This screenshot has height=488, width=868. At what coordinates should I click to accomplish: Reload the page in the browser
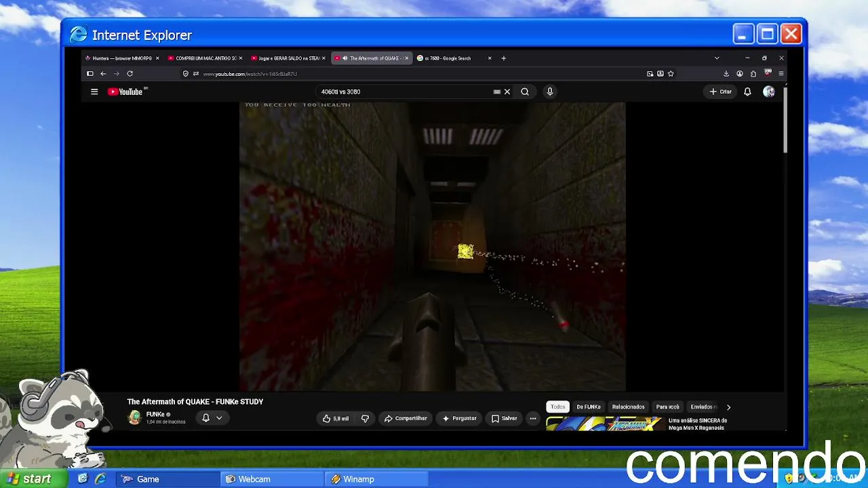[x=130, y=74]
